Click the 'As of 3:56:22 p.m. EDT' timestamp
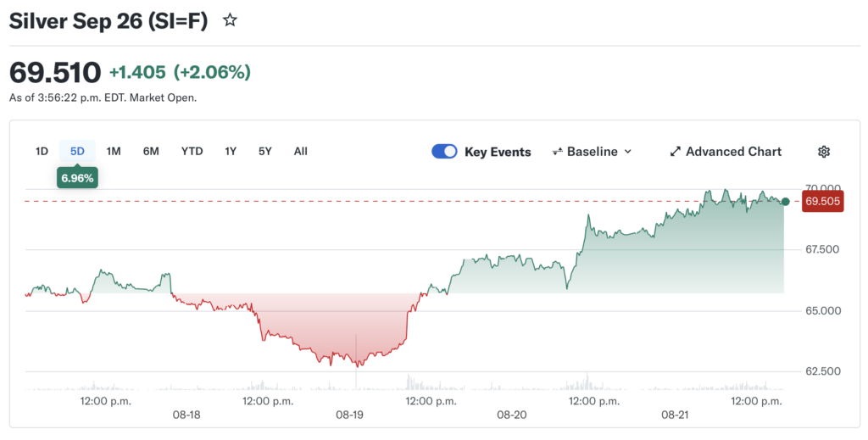The image size is (868, 440). [x=103, y=98]
